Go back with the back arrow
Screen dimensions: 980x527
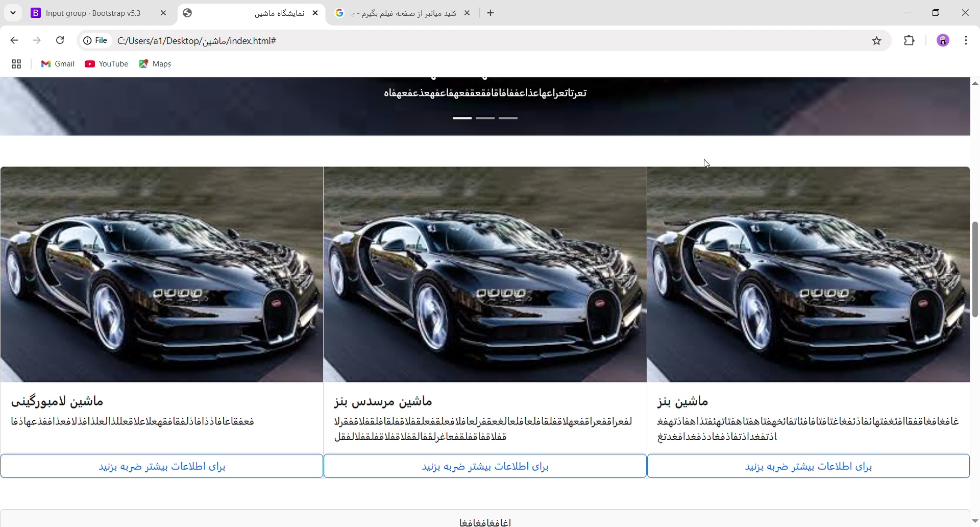tap(14, 40)
